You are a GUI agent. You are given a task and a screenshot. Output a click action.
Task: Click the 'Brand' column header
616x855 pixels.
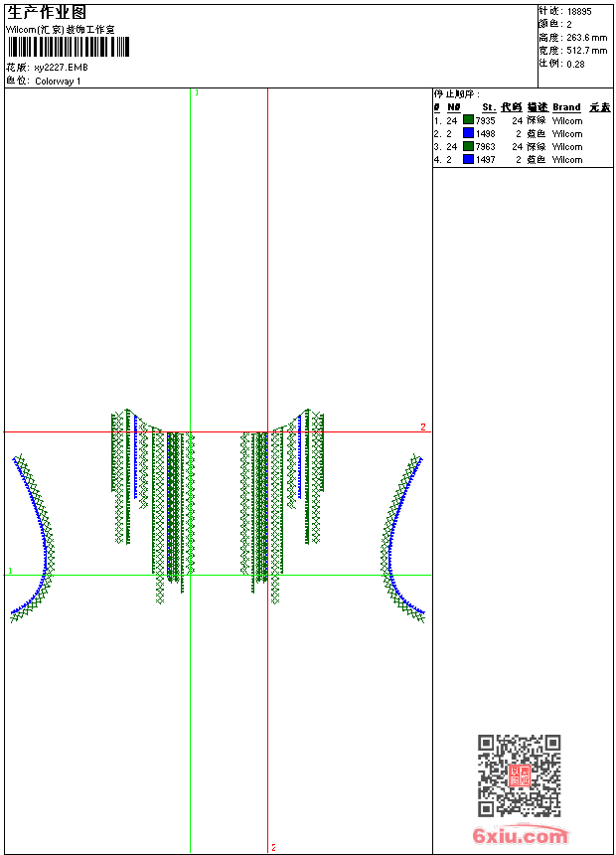click(566, 107)
